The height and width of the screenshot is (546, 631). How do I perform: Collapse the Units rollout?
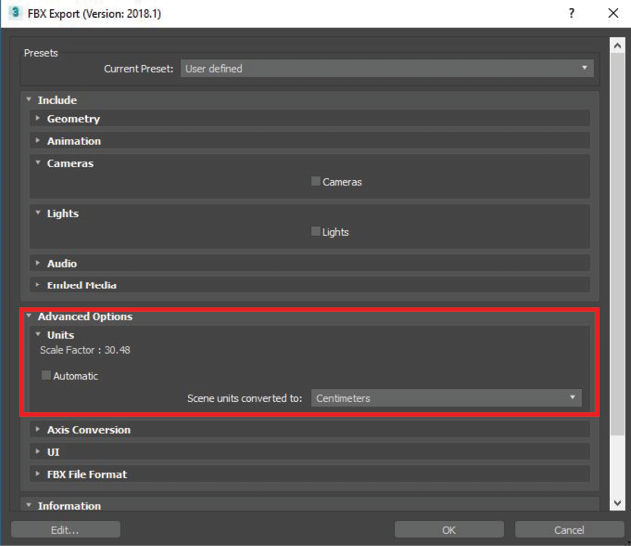(38, 334)
